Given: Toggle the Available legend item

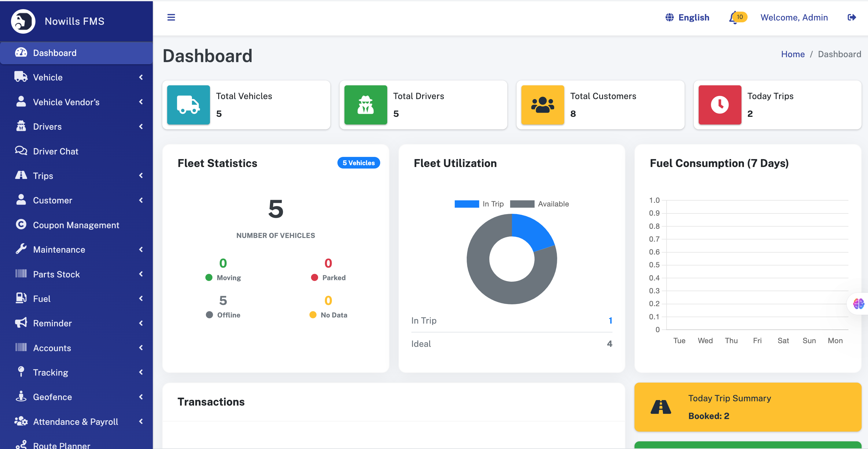Looking at the screenshot, I should click(539, 204).
